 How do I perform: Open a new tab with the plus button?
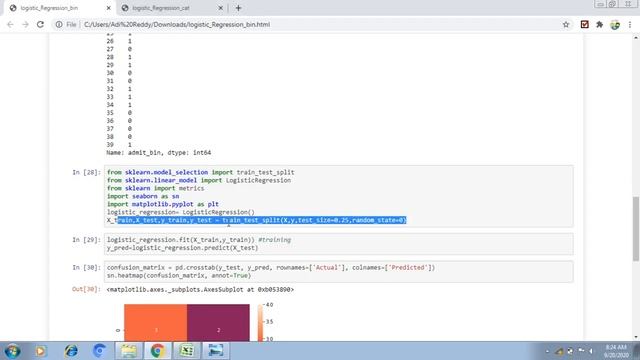pyautogui.click(x=238, y=8)
